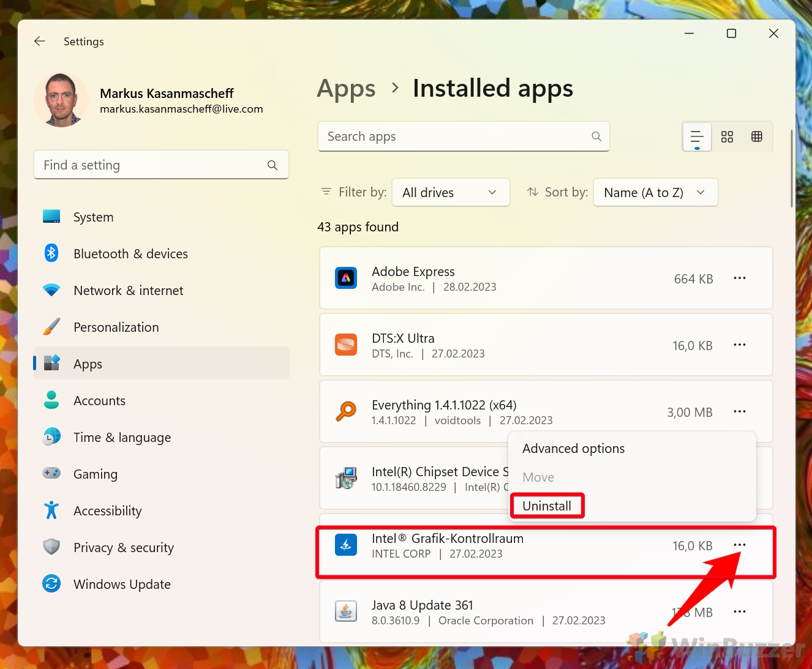Screen dimensions: 812x669
Task: Open Accessibility settings
Action: [x=108, y=510]
